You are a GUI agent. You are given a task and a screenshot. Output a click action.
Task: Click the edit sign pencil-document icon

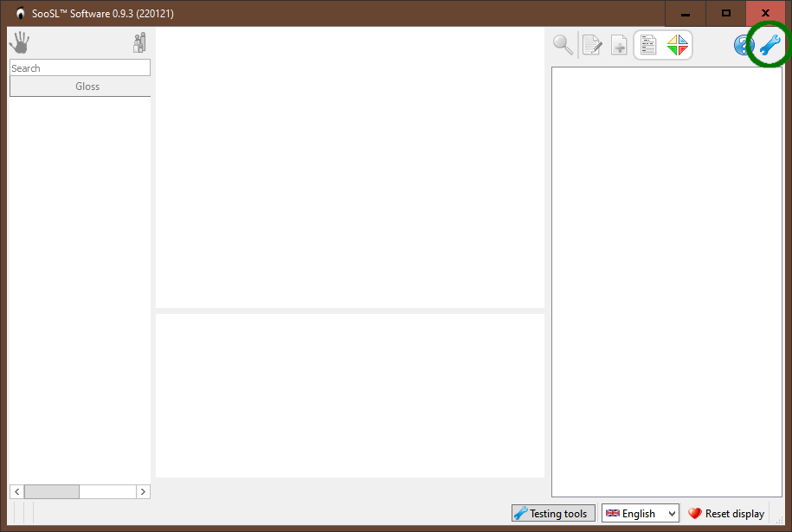(x=592, y=45)
